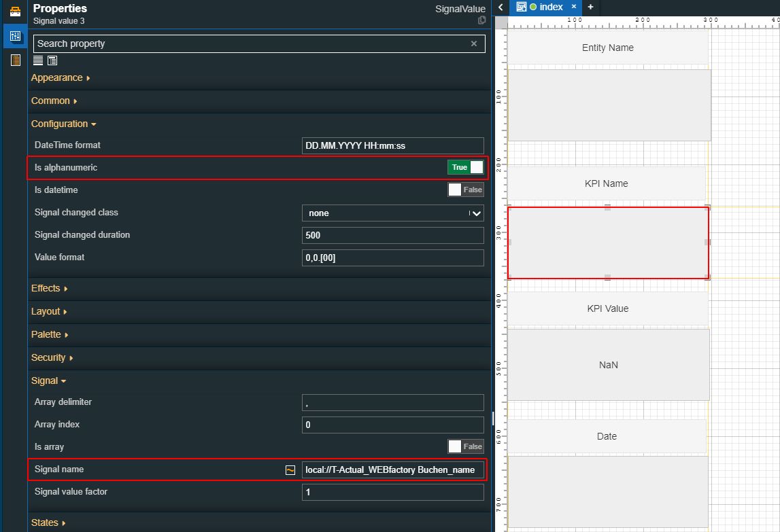Expand the Appearance section
780x532 pixels.
point(61,78)
